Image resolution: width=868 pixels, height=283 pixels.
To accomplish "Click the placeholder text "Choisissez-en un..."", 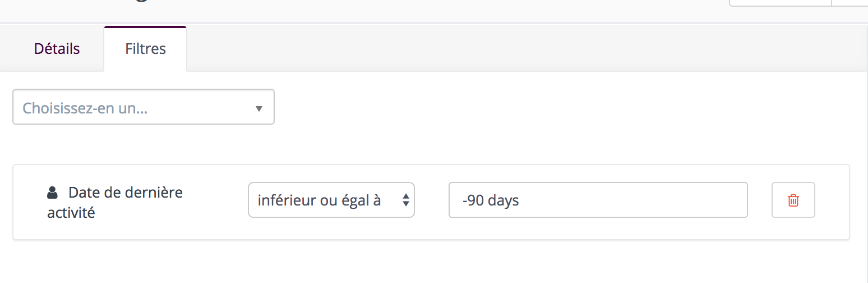I will click(85, 108).
